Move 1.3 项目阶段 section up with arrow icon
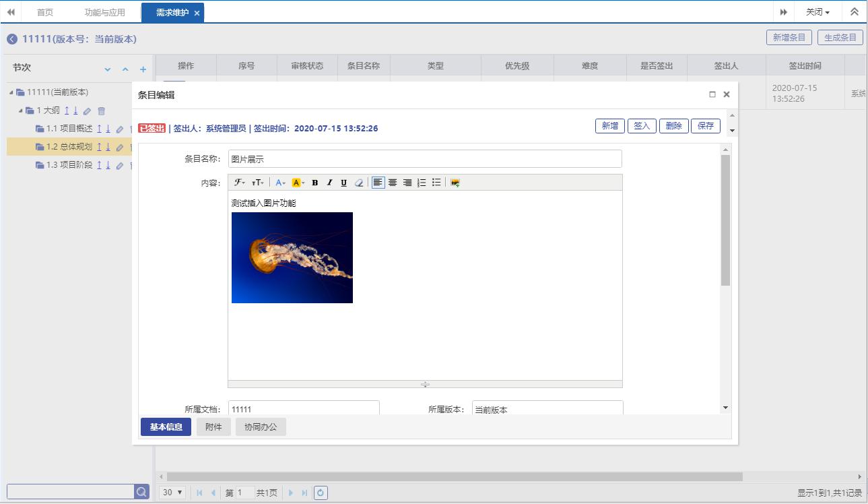Viewport: 868px width, 504px height. point(99,165)
